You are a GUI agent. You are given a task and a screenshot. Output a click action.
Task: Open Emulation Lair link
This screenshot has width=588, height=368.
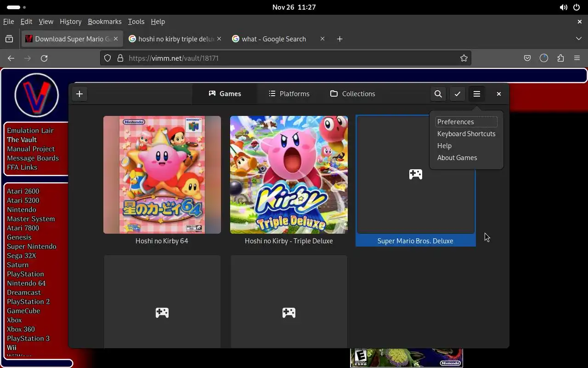tap(30, 131)
